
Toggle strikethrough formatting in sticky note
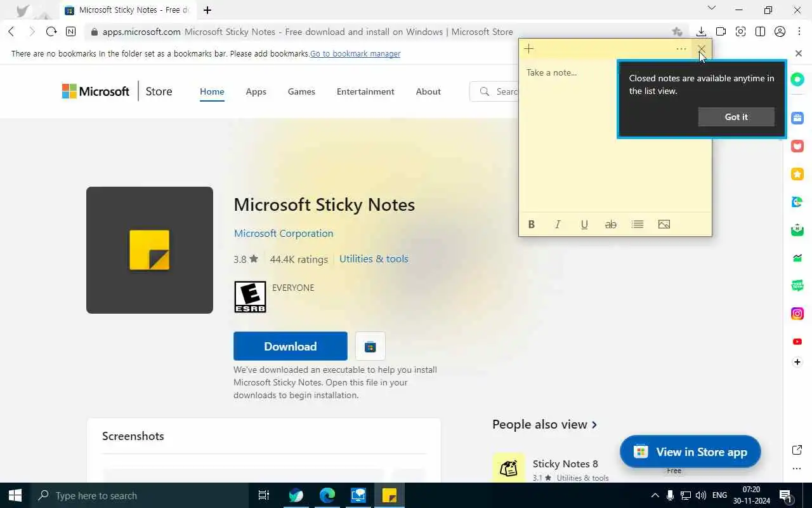click(x=611, y=224)
